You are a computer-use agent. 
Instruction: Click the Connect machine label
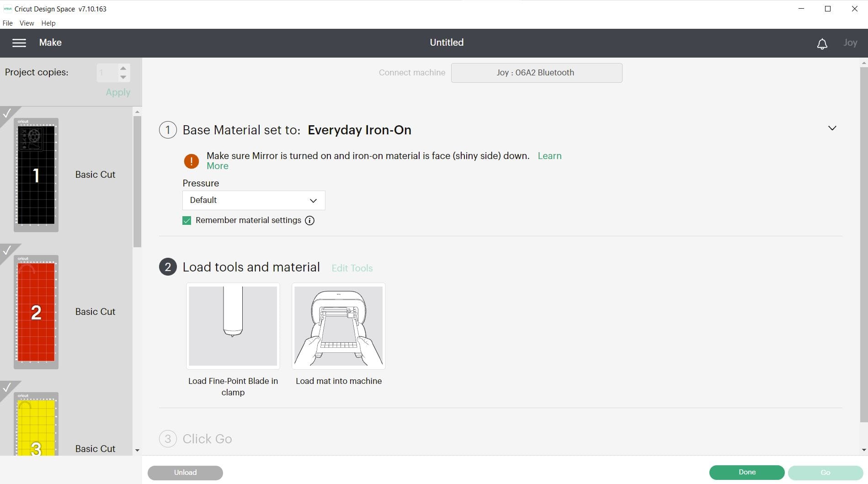pyautogui.click(x=412, y=73)
